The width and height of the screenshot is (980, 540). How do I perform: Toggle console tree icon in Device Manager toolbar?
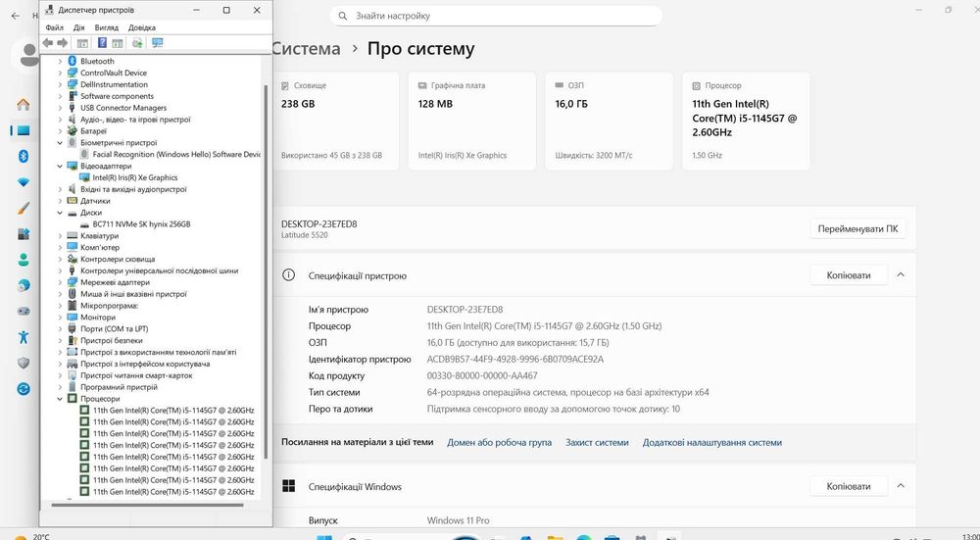pos(82,42)
